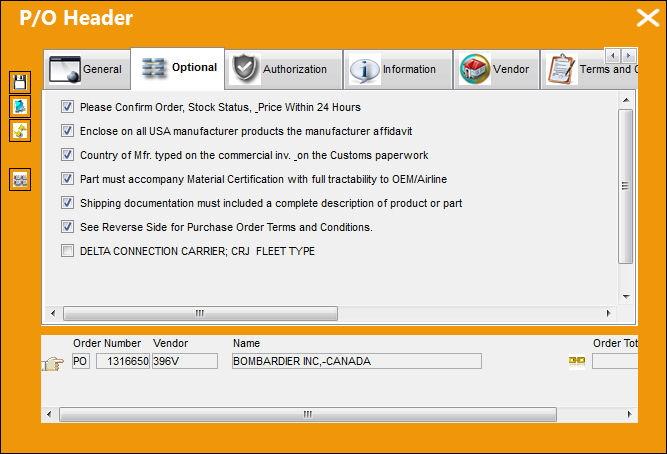The image size is (667, 454).
Task: Click options list scroll down arrow
Action: (626, 297)
